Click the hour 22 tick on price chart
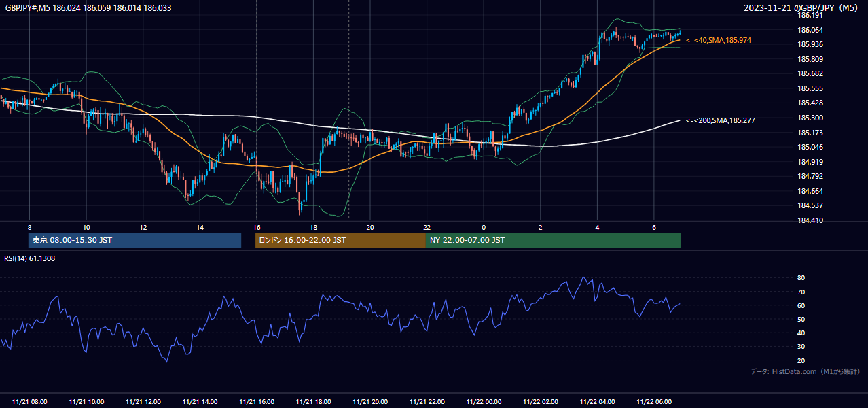The width and height of the screenshot is (868, 408). pyautogui.click(x=427, y=227)
